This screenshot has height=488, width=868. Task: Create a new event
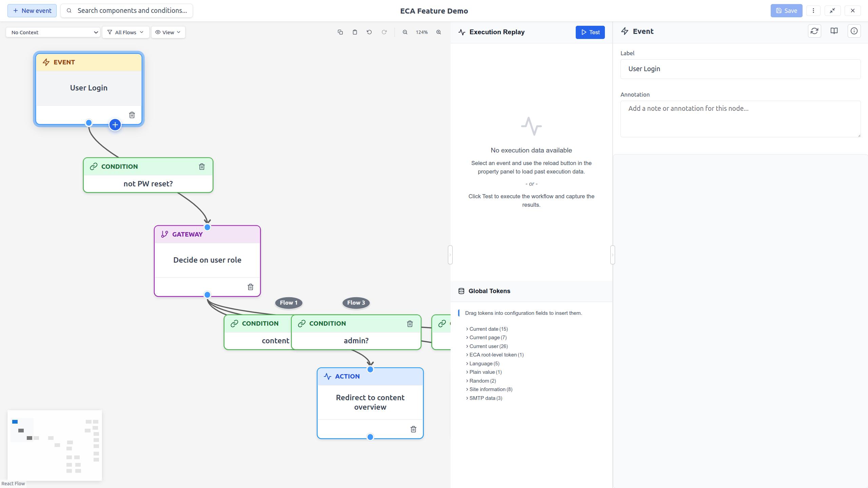[x=32, y=11]
